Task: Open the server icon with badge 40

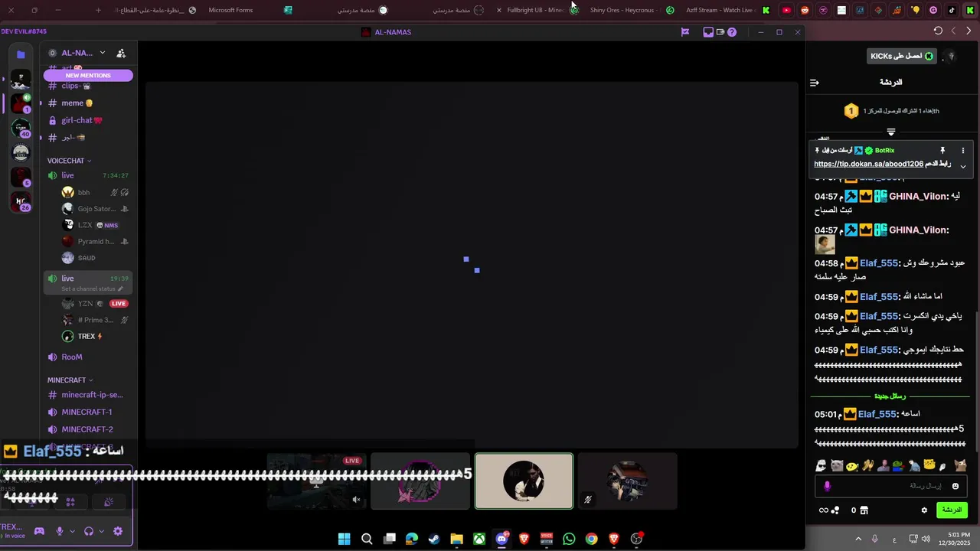Action: point(21,128)
